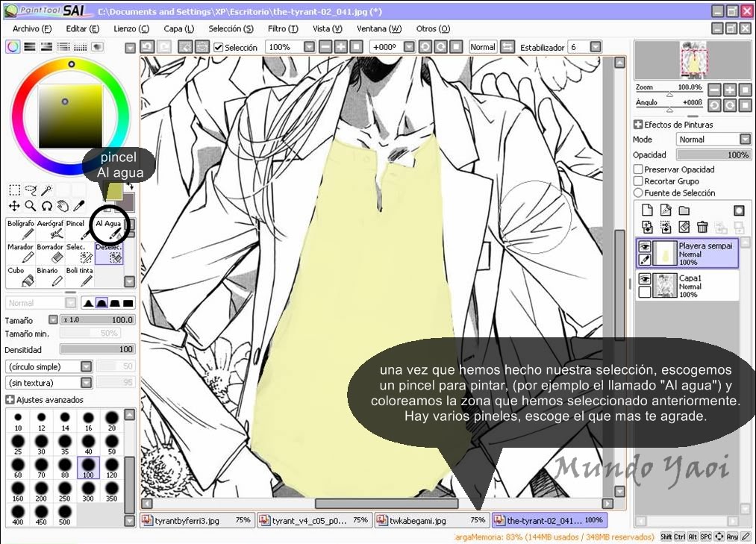Open the Estabilizador level dropdown
Screen dimensions: 756x544
click(x=596, y=47)
